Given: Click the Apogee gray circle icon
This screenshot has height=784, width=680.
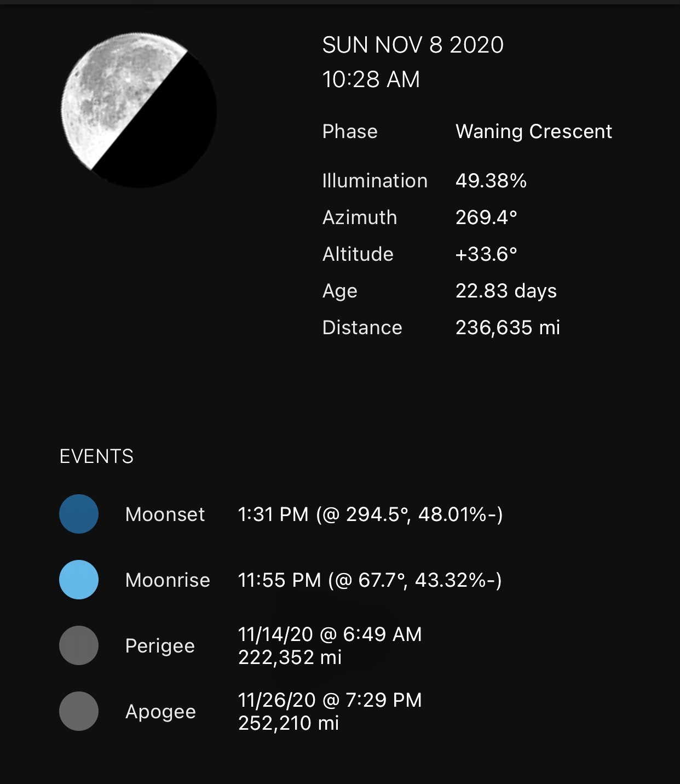Looking at the screenshot, I should (x=79, y=711).
